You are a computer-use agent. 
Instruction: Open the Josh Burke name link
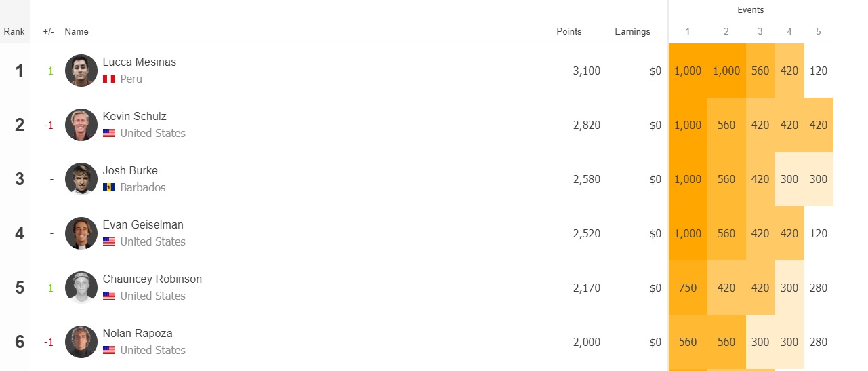pos(130,170)
